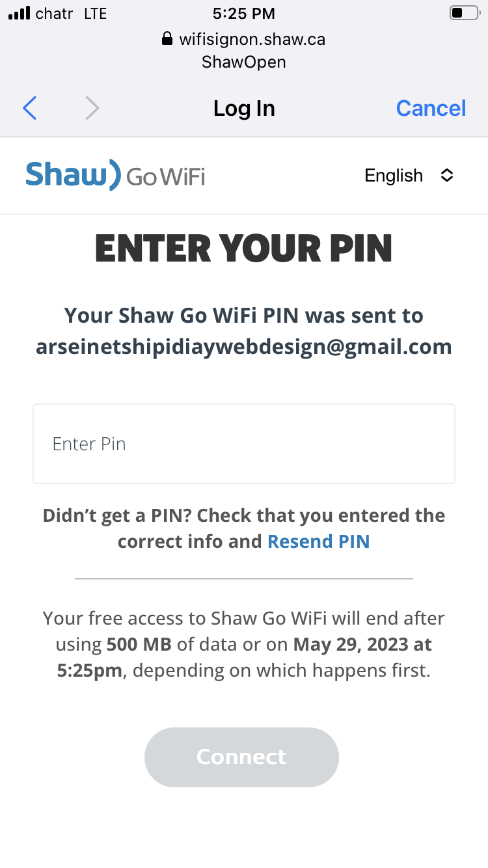This screenshot has width=488, height=868.
Task: Focus the Enter Pin input field
Action: (x=244, y=444)
